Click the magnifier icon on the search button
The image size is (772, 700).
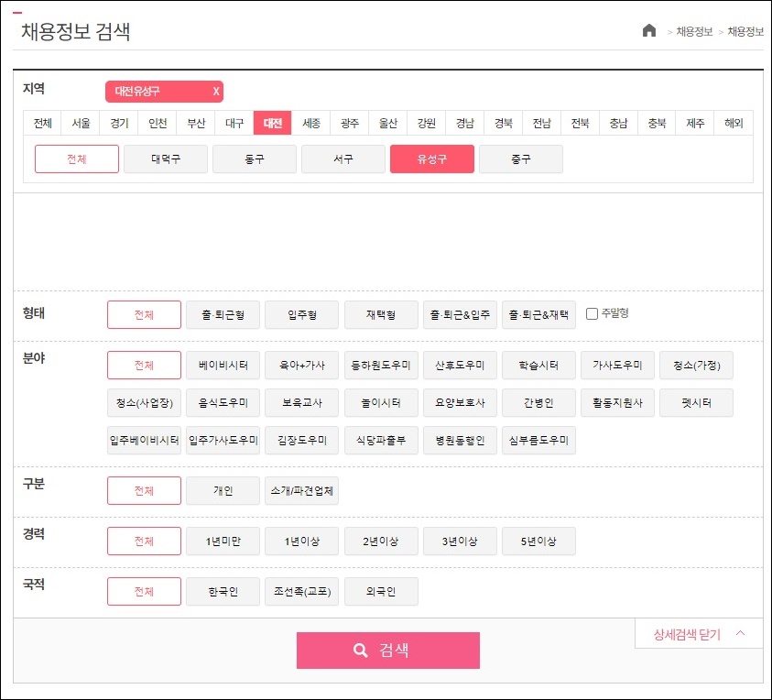[361, 651]
